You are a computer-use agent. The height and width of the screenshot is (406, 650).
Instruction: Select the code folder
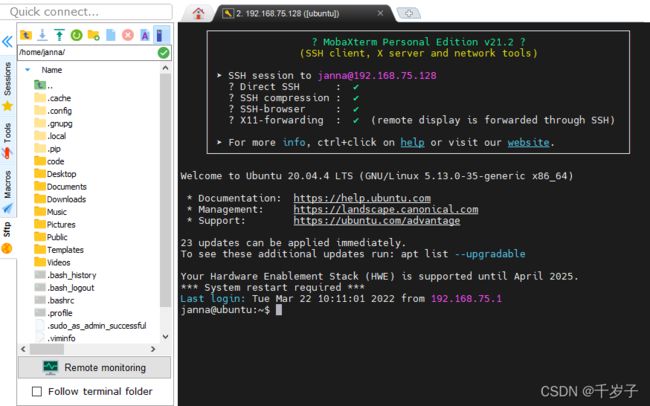49,161
